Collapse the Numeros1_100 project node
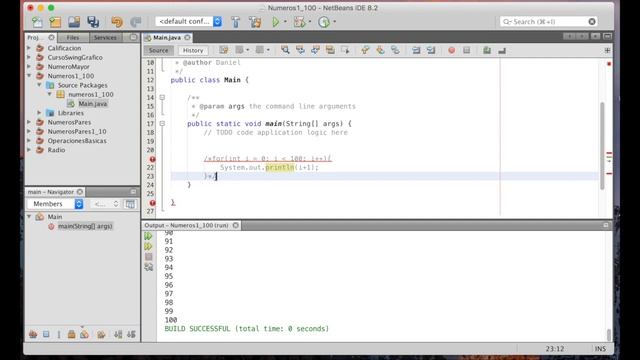The image size is (640, 360). [29, 76]
